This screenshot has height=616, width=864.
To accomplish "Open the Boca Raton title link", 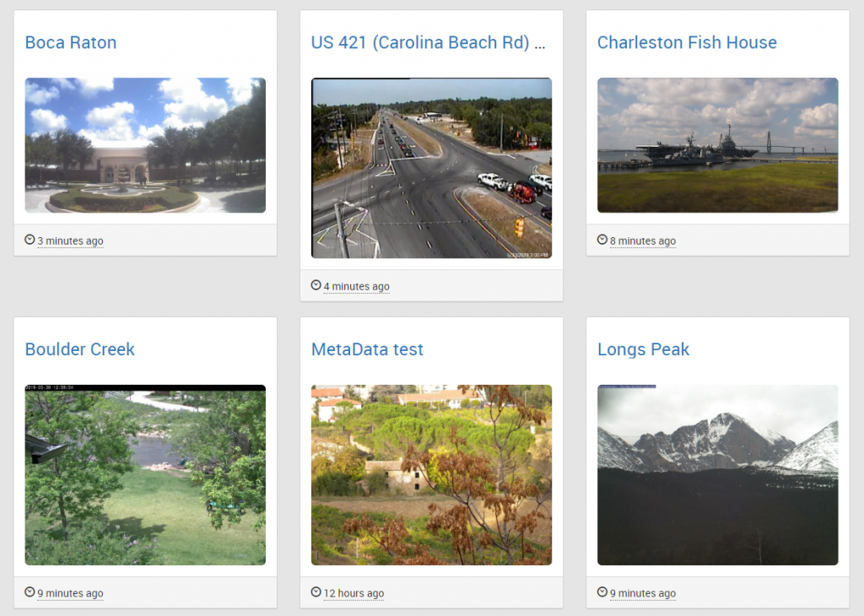I will 71,42.
